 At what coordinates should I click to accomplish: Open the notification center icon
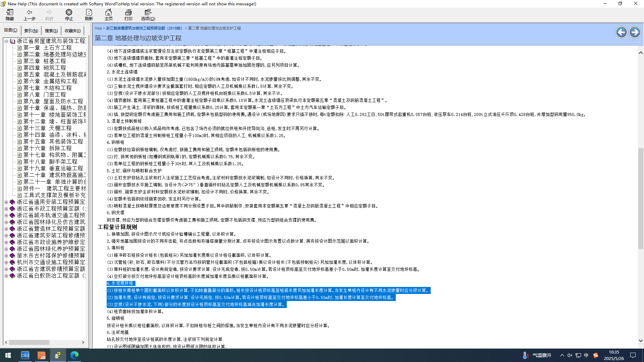(633, 355)
